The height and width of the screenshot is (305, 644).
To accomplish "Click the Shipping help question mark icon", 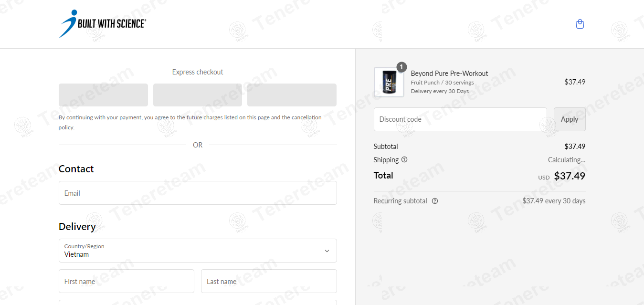I will [404, 159].
